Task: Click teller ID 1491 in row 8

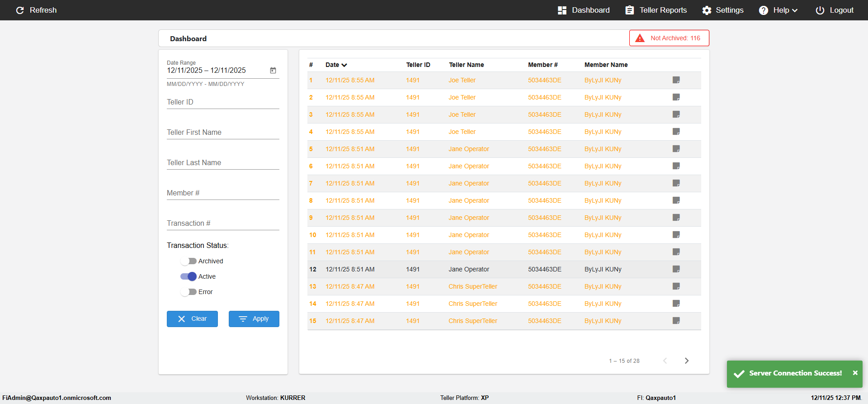Action: 413,200
